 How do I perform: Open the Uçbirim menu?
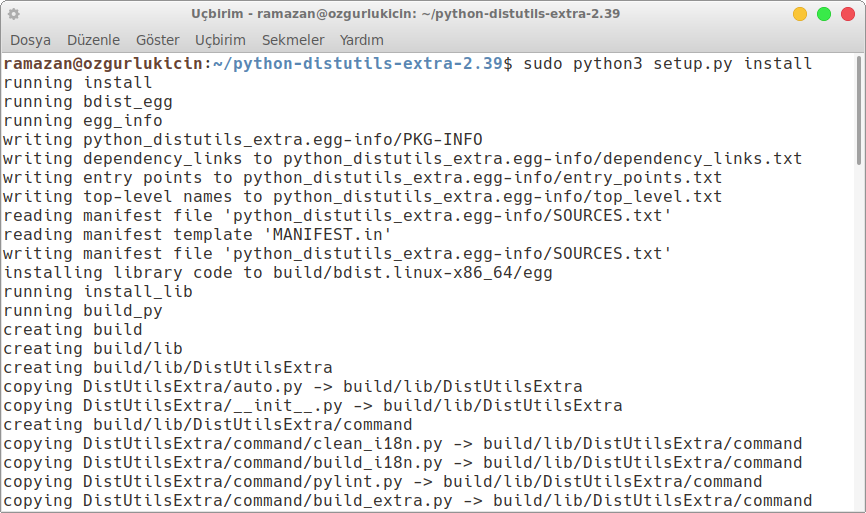click(x=220, y=40)
